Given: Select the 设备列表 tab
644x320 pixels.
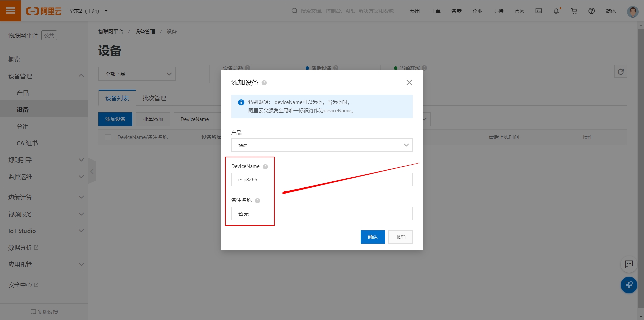Looking at the screenshot, I should click(x=117, y=98).
